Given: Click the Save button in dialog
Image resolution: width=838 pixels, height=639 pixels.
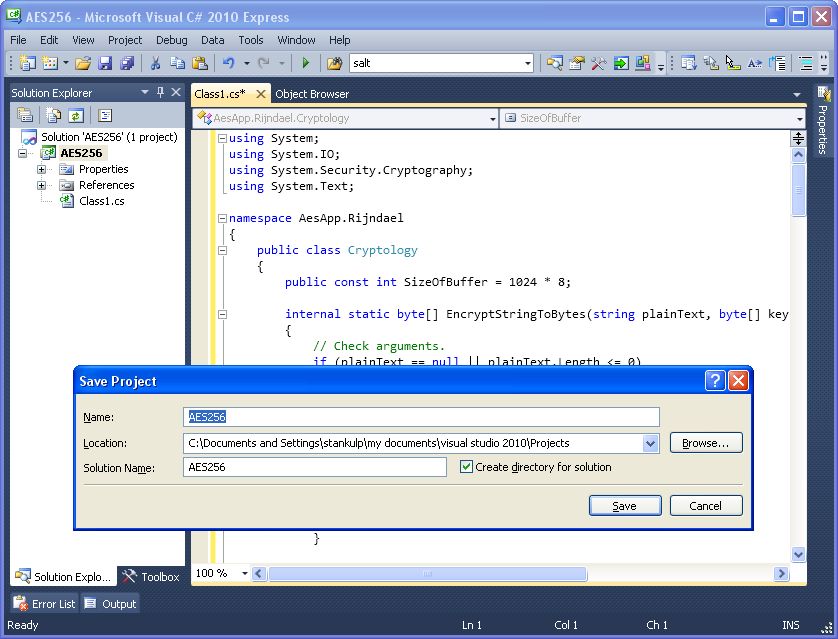Looking at the screenshot, I should point(625,506).
